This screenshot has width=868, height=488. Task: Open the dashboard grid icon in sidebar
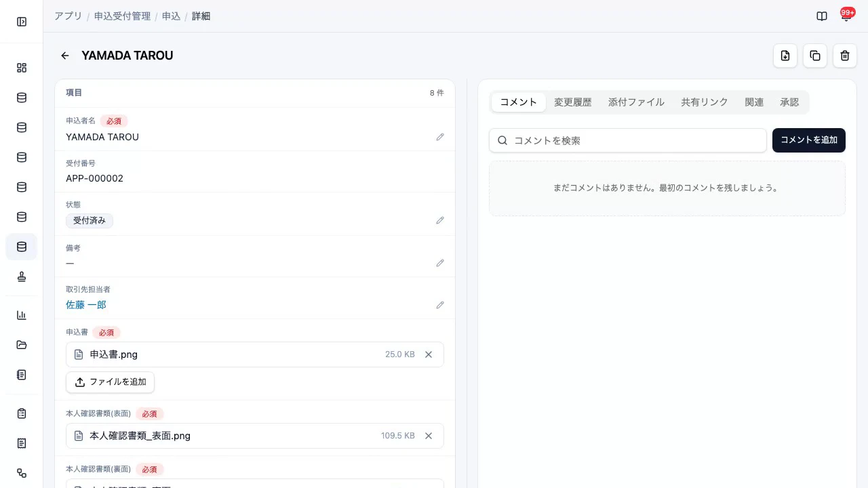[22, 68]
